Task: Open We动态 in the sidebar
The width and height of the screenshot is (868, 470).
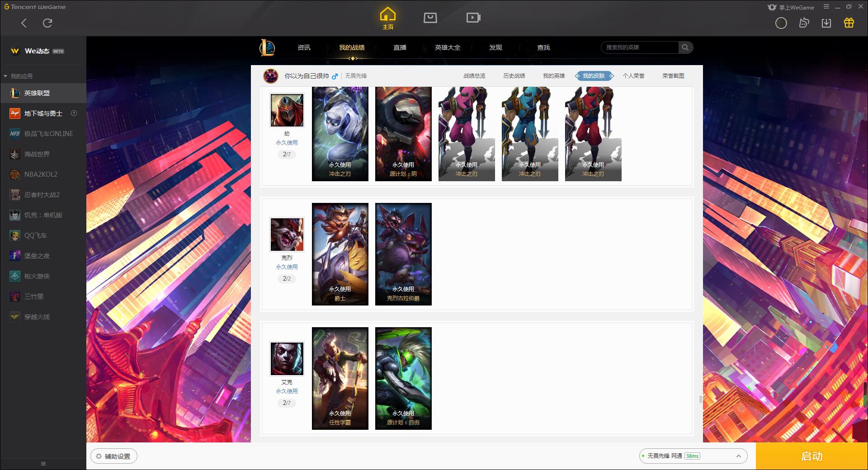Action: pos(43,51)
